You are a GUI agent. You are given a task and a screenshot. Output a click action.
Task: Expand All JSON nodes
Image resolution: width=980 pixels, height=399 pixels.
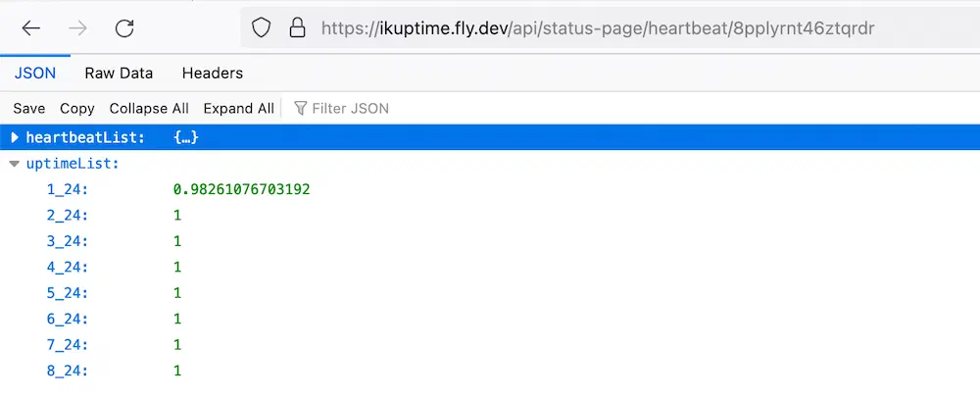click(239, 108)
